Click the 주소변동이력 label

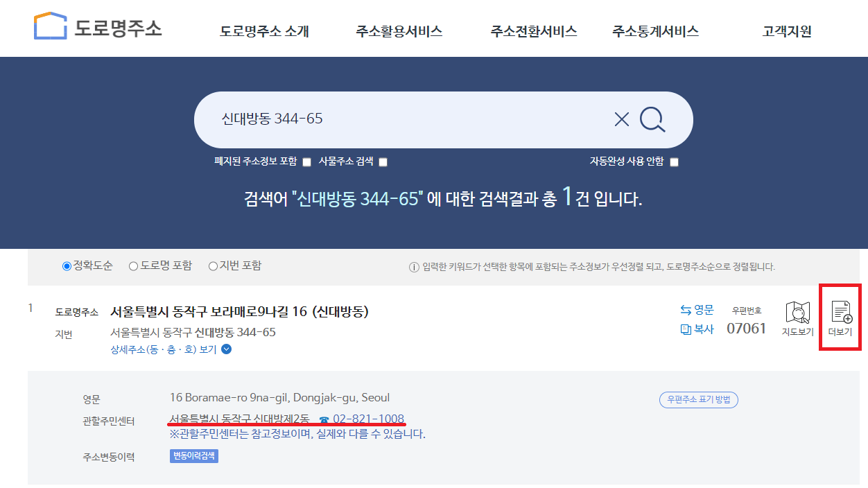point(109,457)
